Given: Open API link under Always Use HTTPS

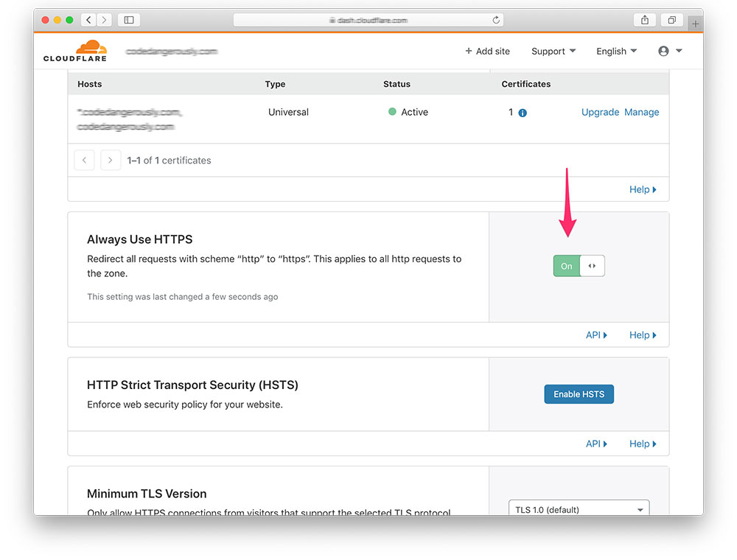Looking at the screenshot, I should [596, 335].
